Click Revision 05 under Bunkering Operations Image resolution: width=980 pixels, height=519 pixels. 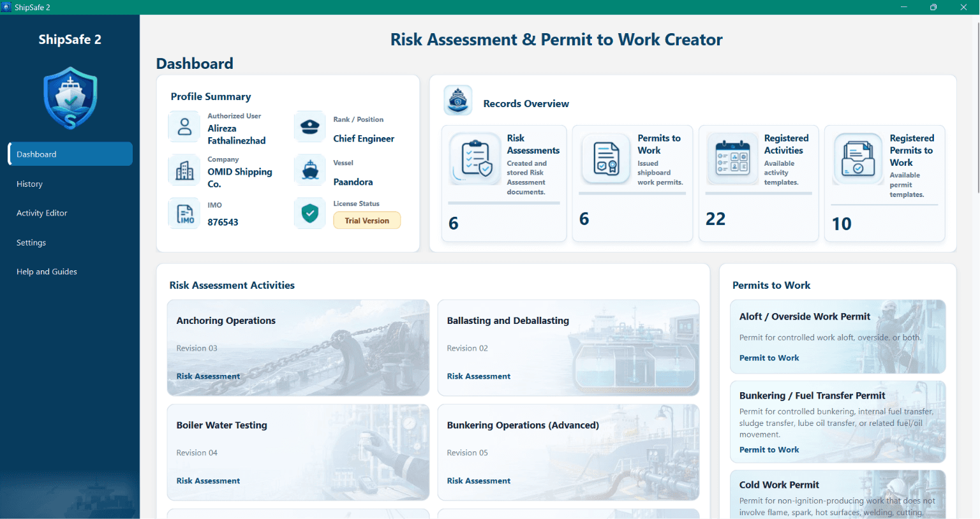[467, 453]
